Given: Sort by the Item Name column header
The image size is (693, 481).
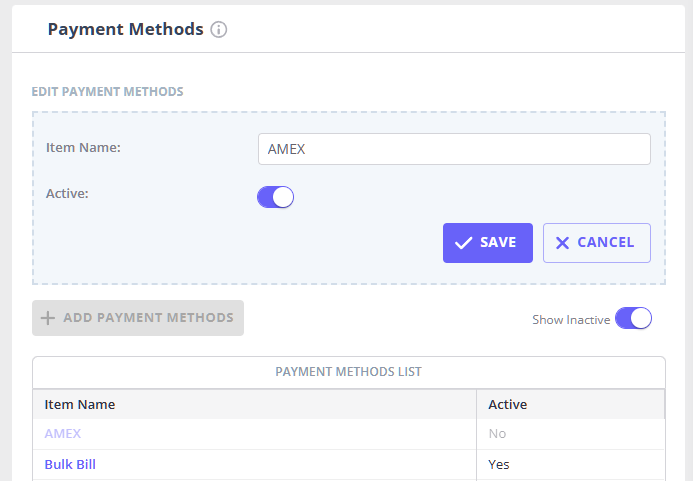Looking at the screenshot, I should click(x=80, y=405).
